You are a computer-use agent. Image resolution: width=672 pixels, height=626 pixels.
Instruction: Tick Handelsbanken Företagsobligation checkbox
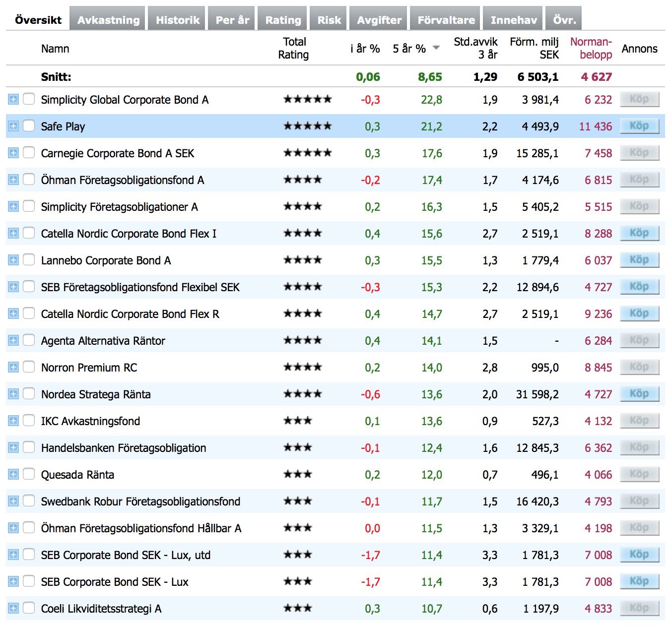(29, 447)
